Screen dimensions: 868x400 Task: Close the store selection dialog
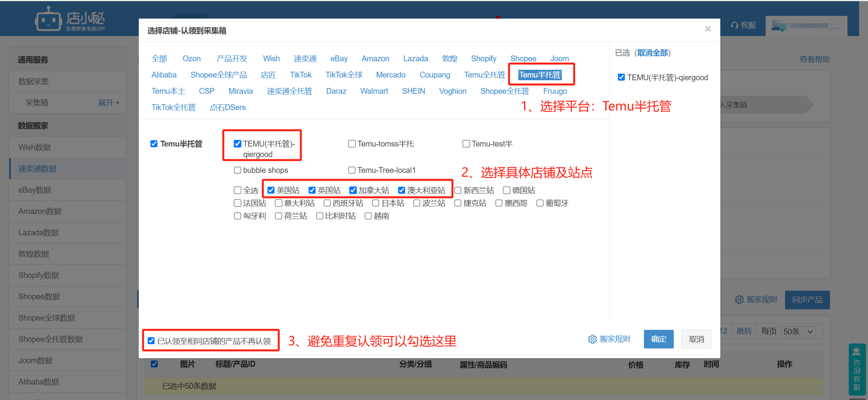point(708,29)
